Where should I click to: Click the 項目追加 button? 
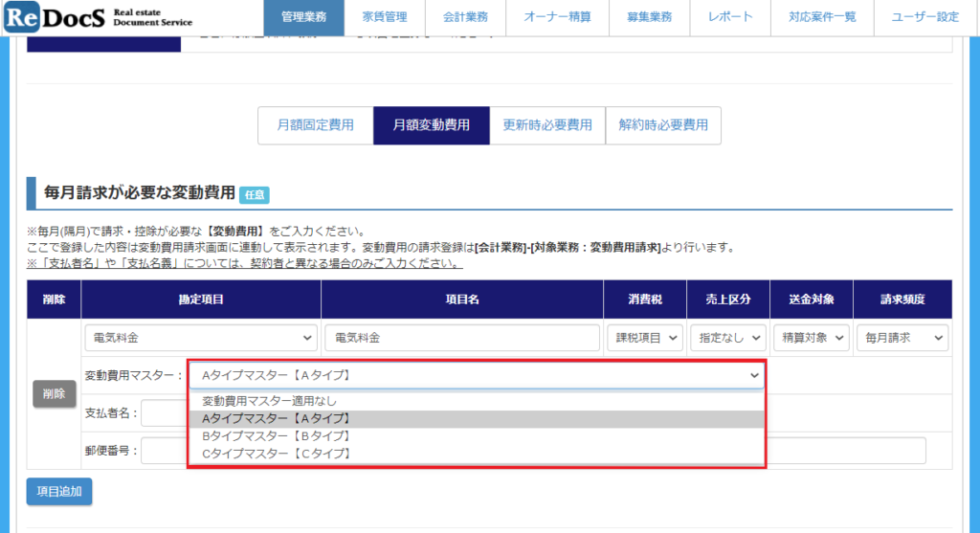pos(59,491)
